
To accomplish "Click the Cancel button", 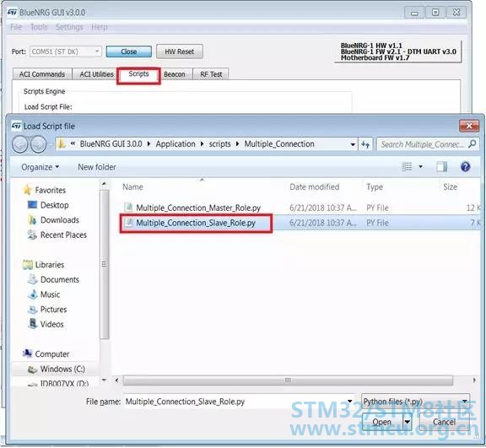I will click(444, 422).
